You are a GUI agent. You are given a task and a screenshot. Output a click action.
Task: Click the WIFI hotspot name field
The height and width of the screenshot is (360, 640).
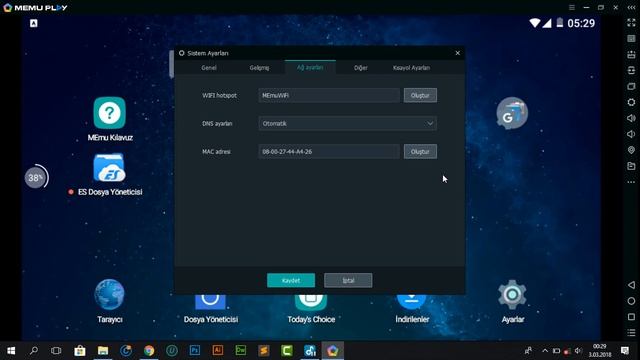(x=329, y=96)
